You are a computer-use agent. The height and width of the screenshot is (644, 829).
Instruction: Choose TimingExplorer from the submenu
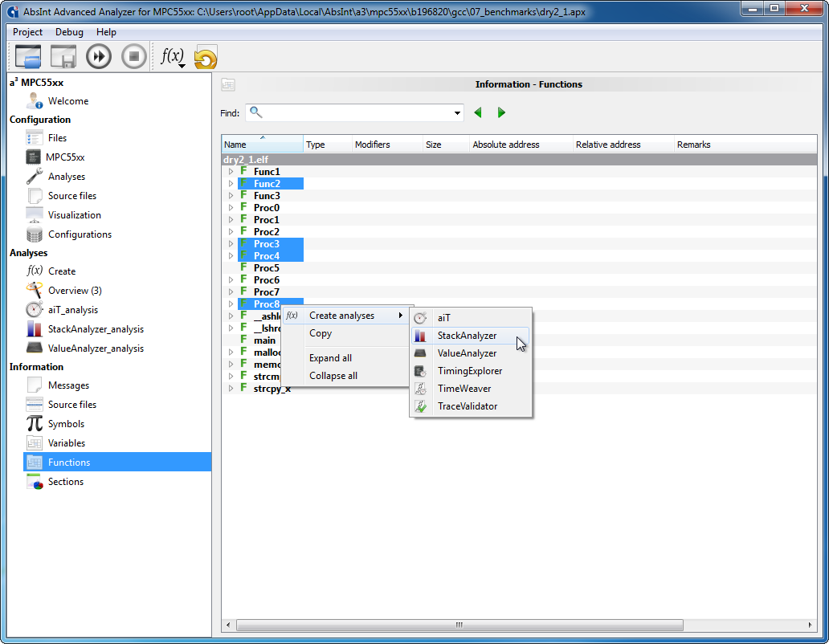(x=471, y=371)
